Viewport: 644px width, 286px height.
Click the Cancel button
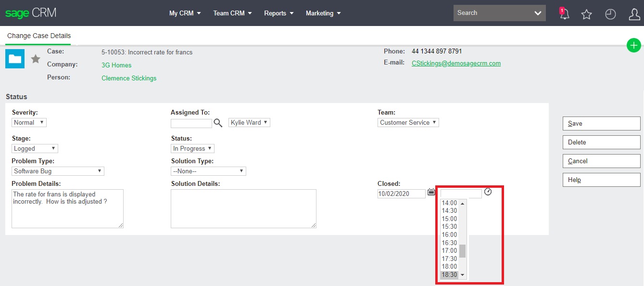[x=601, y=161]
